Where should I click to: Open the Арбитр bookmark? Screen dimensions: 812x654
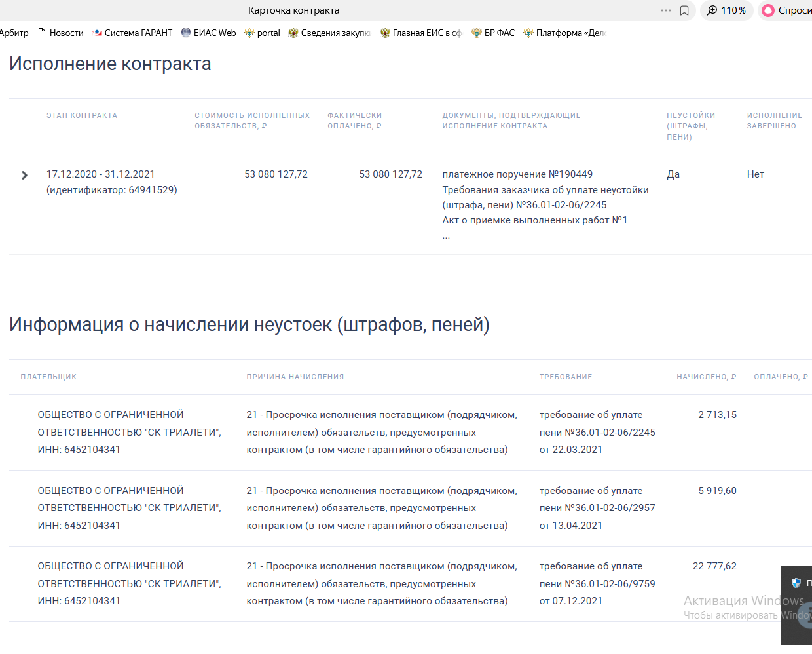click(14, 33)
